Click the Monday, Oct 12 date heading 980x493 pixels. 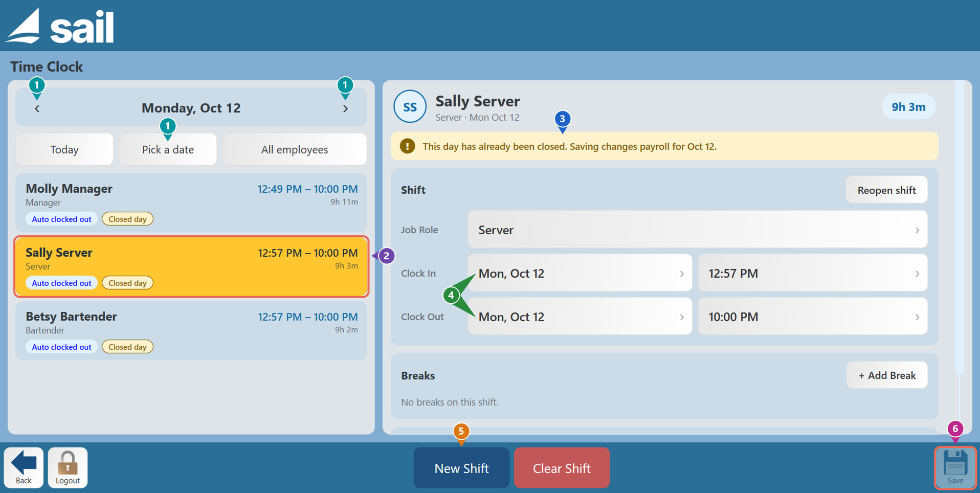pos(191,108)
